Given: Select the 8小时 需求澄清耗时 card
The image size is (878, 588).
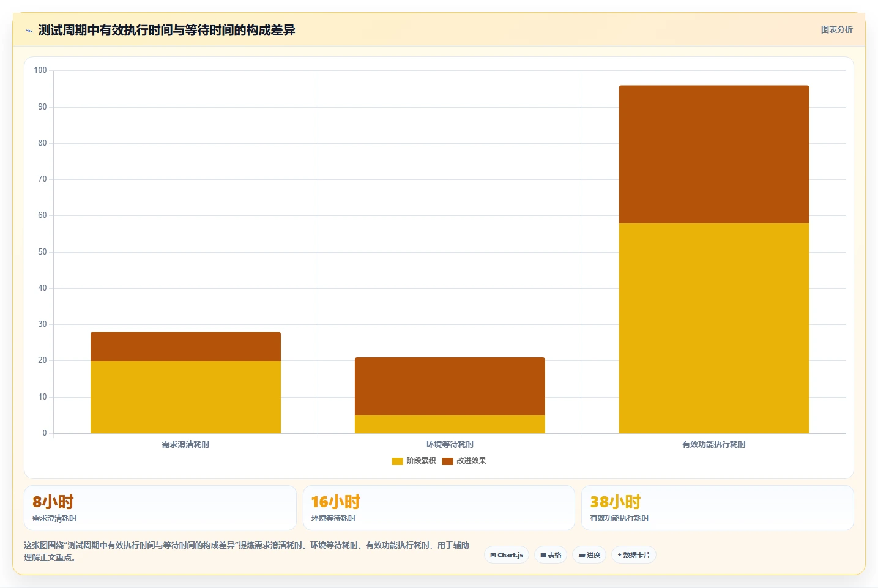Looking at the screenshot, I should point(160,508).
